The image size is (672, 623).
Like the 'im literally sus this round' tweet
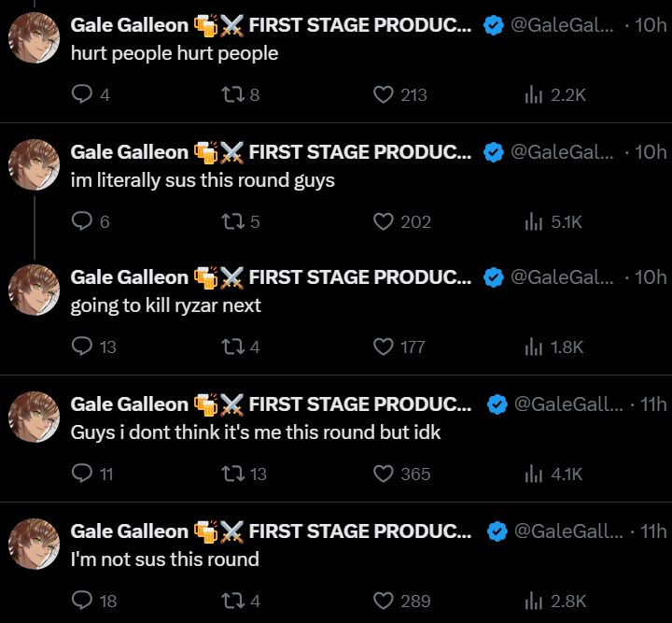(x=383, y=221)
